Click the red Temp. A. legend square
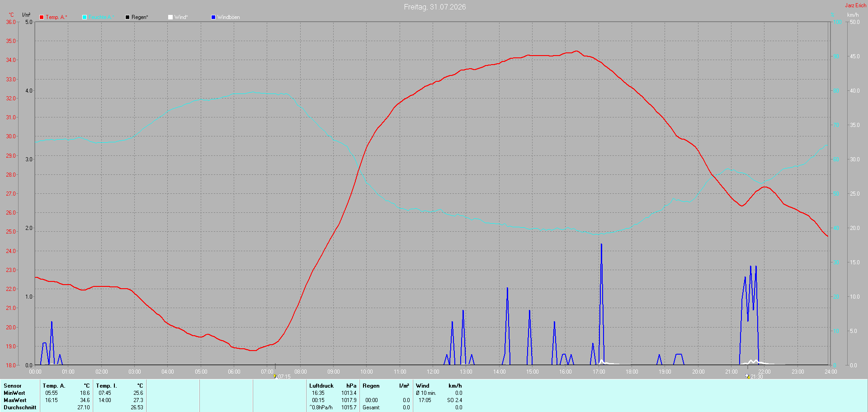The image size is (868, 412). (x=42, y=17)
